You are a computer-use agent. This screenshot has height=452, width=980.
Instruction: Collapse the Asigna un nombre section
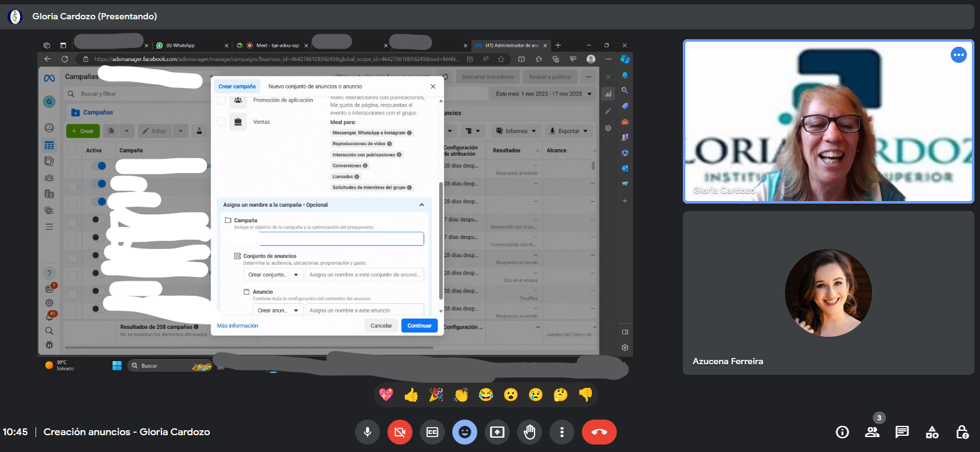(x=422, y=205)
